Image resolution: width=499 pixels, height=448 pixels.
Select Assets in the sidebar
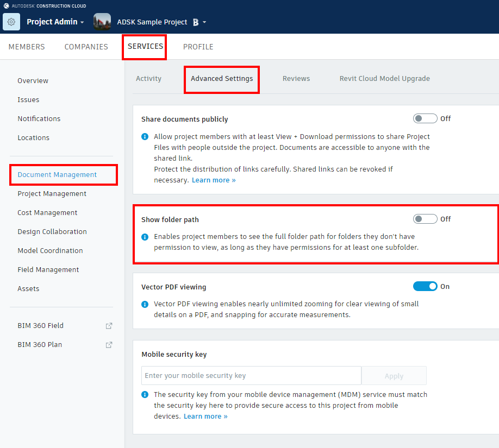(x=28, y=289)
